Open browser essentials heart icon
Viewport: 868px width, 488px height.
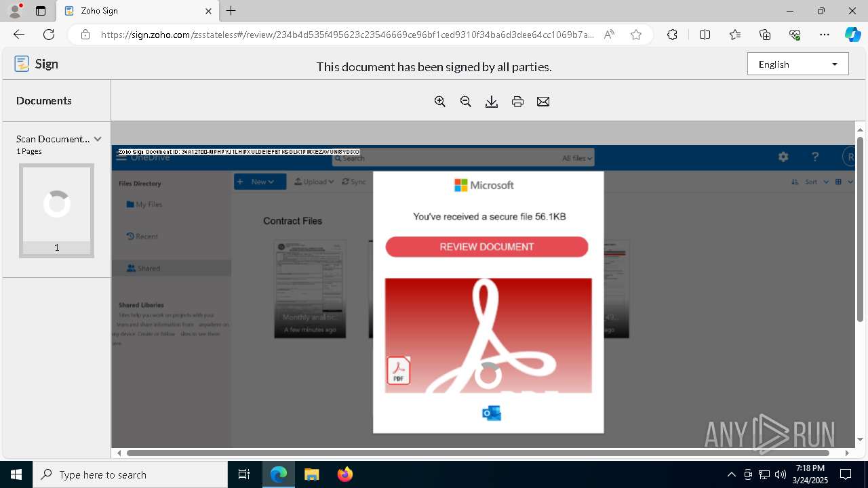(795, 35)
